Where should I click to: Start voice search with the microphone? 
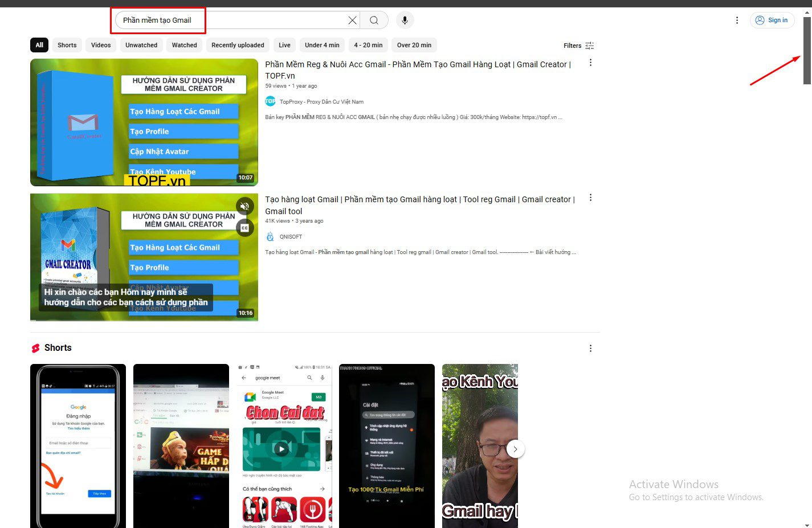tap(405, 20)
